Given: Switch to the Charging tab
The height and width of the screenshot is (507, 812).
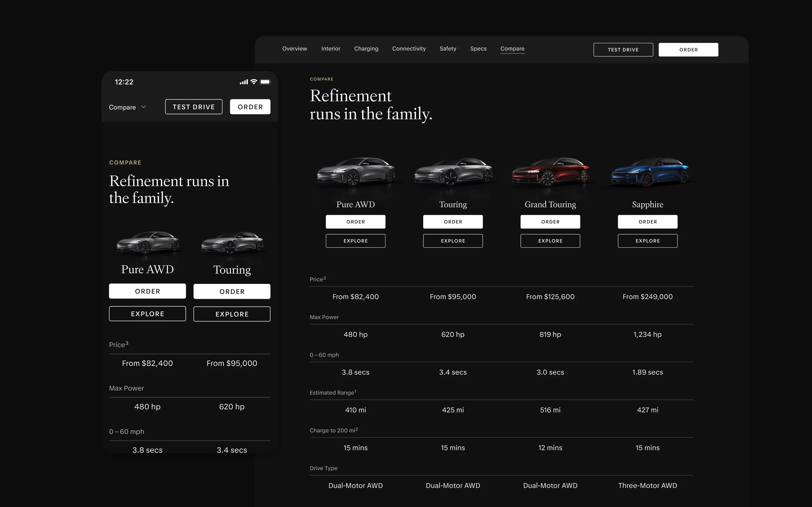Looking at the screenshot, I should 366,49.
